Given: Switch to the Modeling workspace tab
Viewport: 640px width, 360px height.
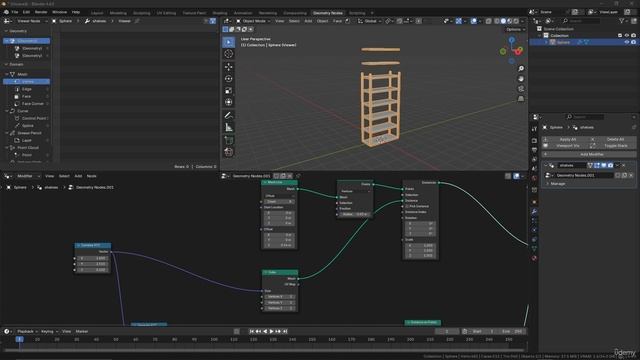Looking at the screenshot, I should tap(118, 13).
